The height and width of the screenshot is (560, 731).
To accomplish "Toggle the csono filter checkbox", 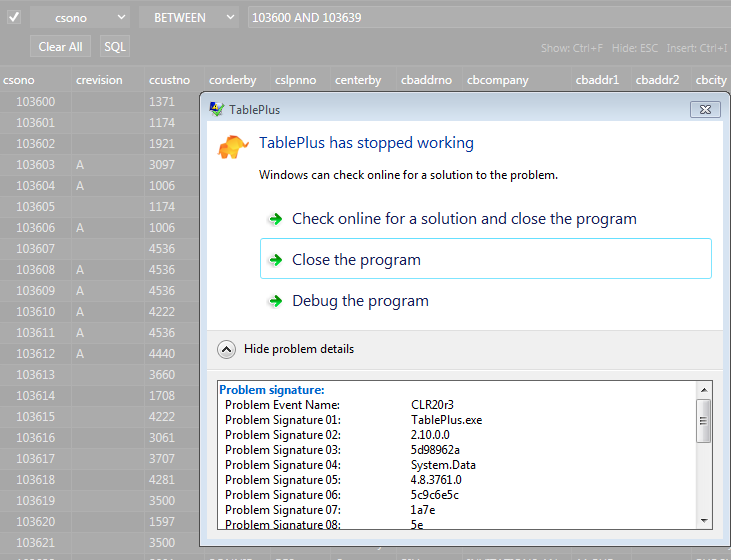I will (x=14, y=18).
